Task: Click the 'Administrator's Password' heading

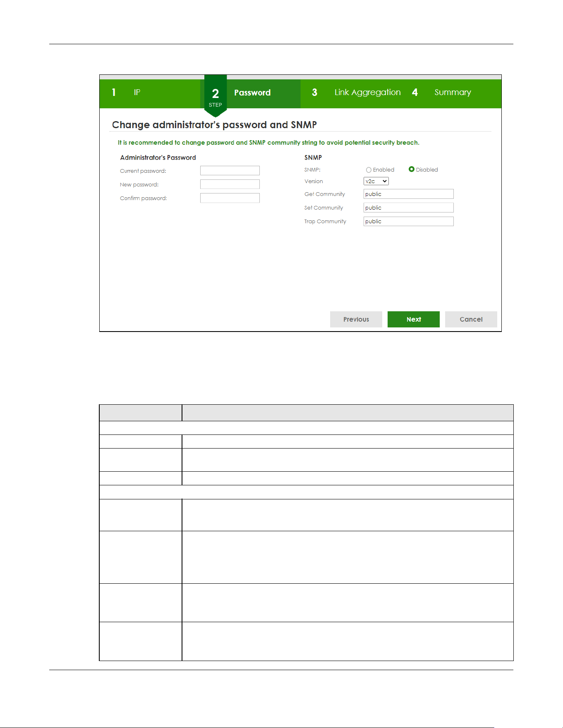Action: pyautogui.click(x=158, y=158)
